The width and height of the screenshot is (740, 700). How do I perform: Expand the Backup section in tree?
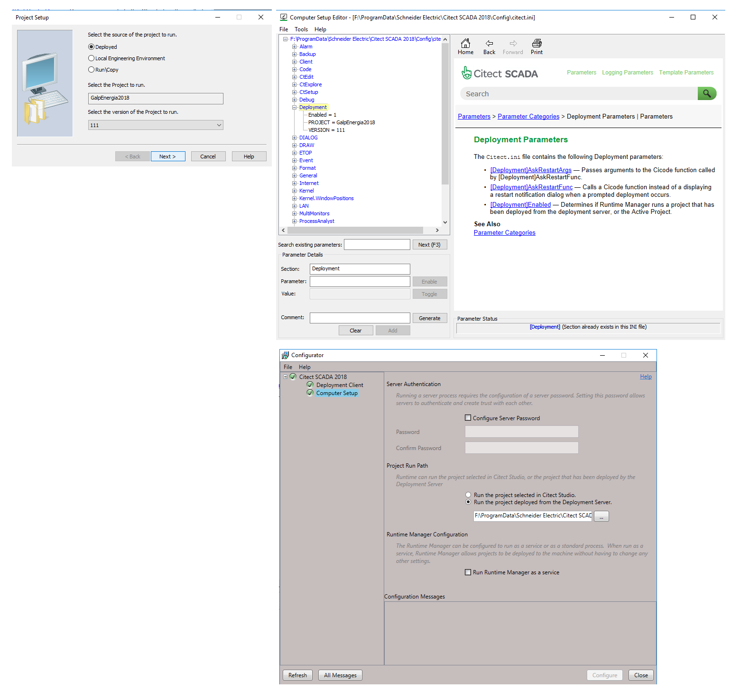[x=294, y=54]
